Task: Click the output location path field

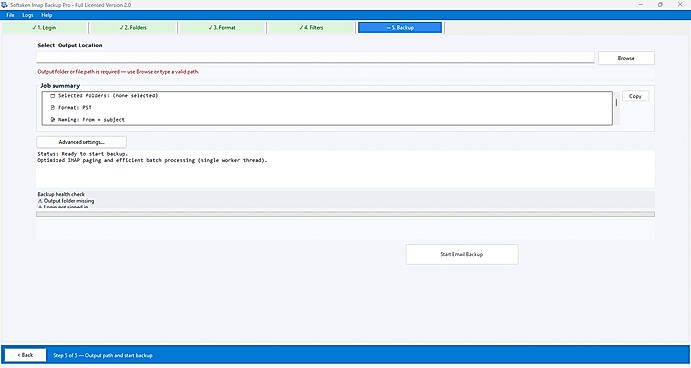Action: (316, 58)
